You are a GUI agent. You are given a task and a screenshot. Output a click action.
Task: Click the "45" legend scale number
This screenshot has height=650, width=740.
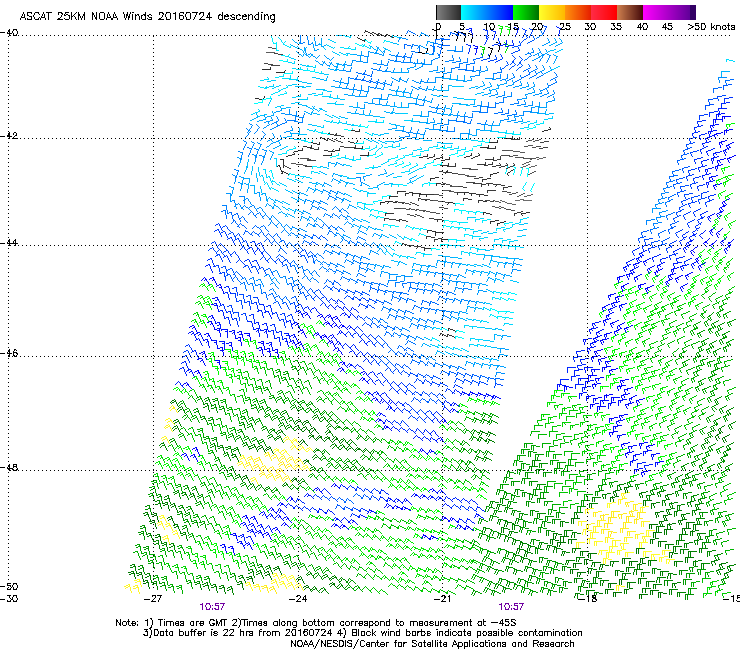click(667, 27)
